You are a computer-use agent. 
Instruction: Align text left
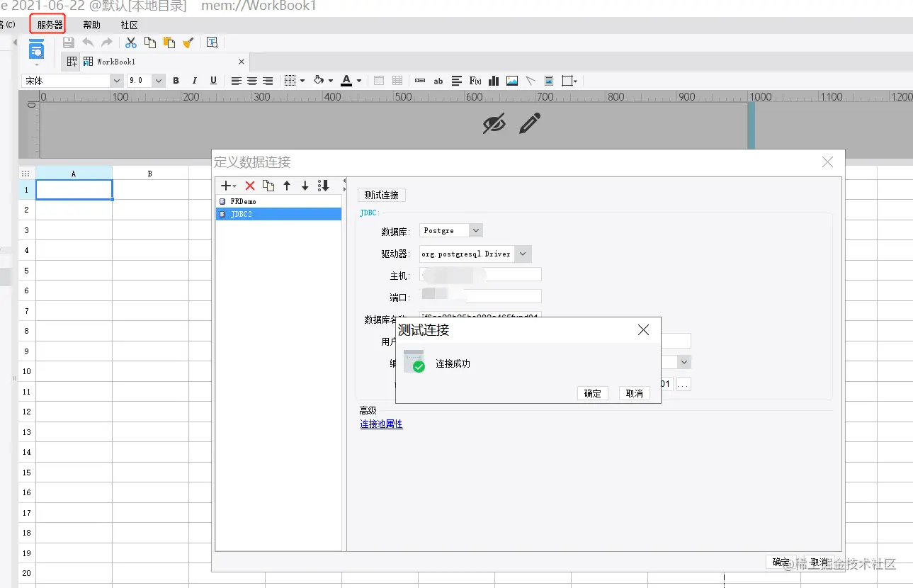tap(237, 81)
